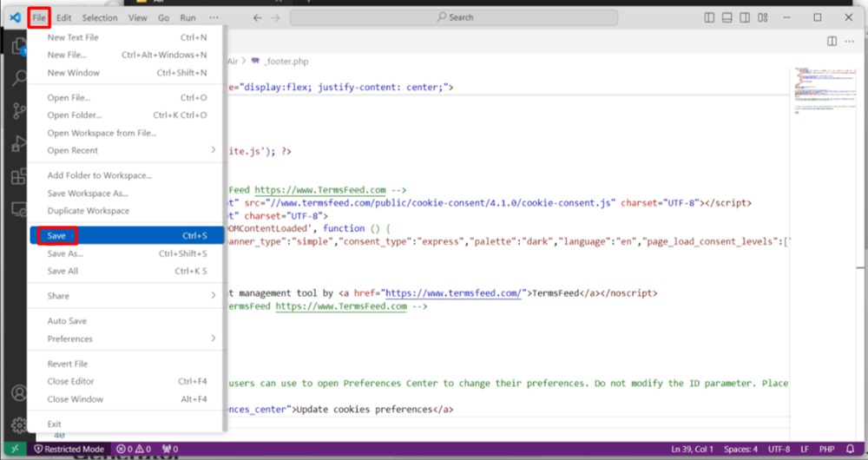Open the Source Control view
Viewport: 868px width, 460px height.
(x=19, y=111)
